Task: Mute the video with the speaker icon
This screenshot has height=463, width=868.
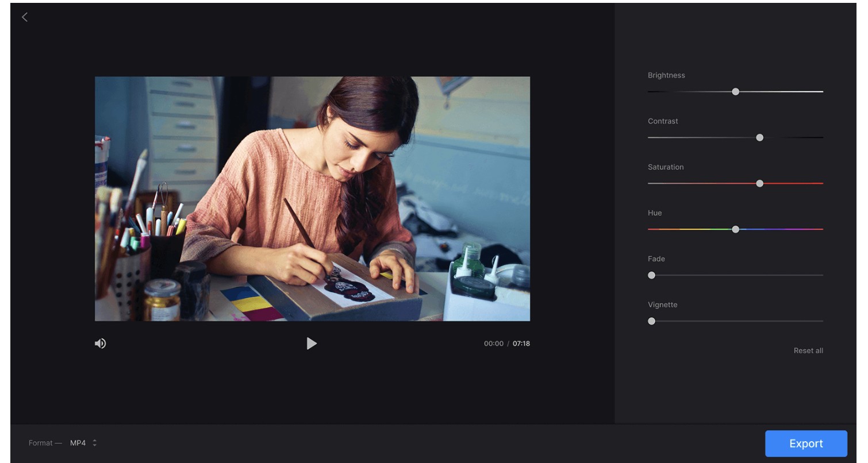Action: pos(101,344)
